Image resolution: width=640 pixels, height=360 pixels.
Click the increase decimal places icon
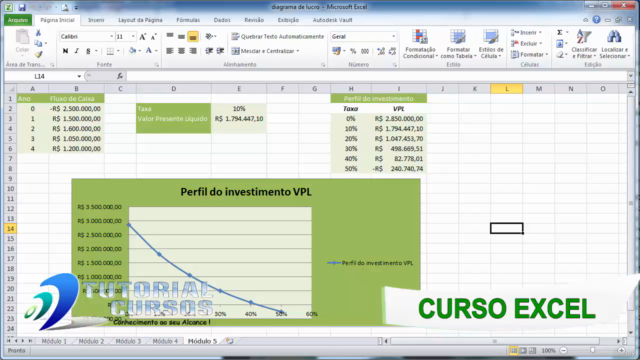pyautogui.click(x=381, y=51)
